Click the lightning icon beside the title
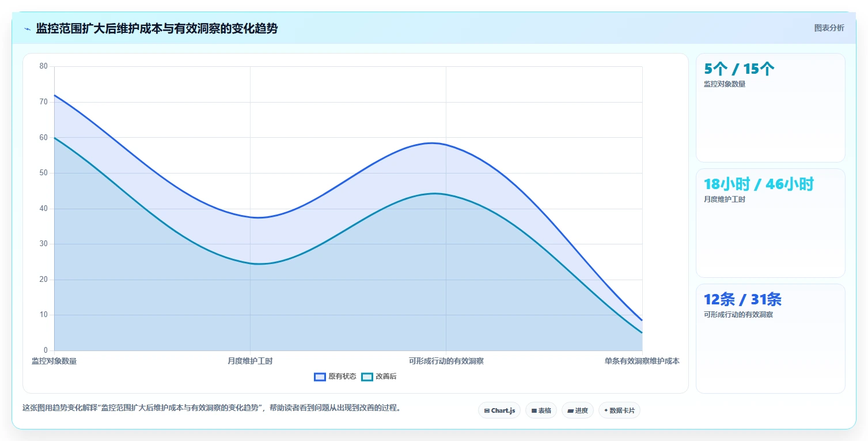The width and height of the screenshot is (868, 441). click(28, 29)
